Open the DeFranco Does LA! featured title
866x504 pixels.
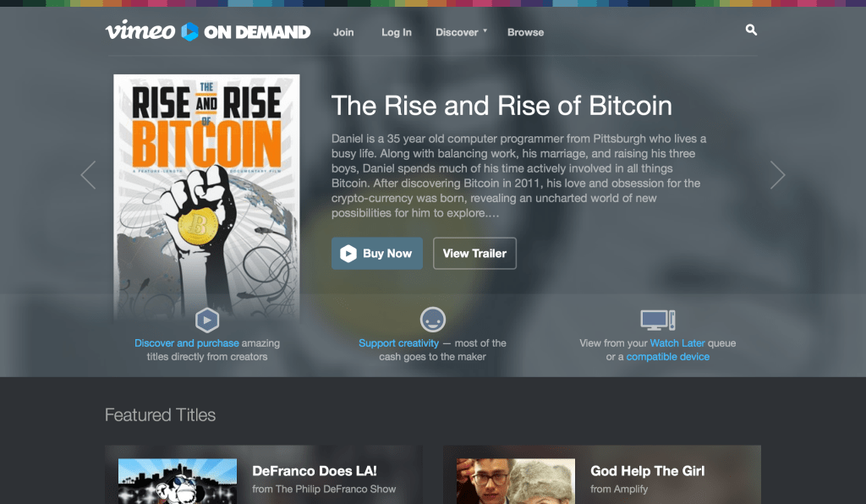pos(315,471)
